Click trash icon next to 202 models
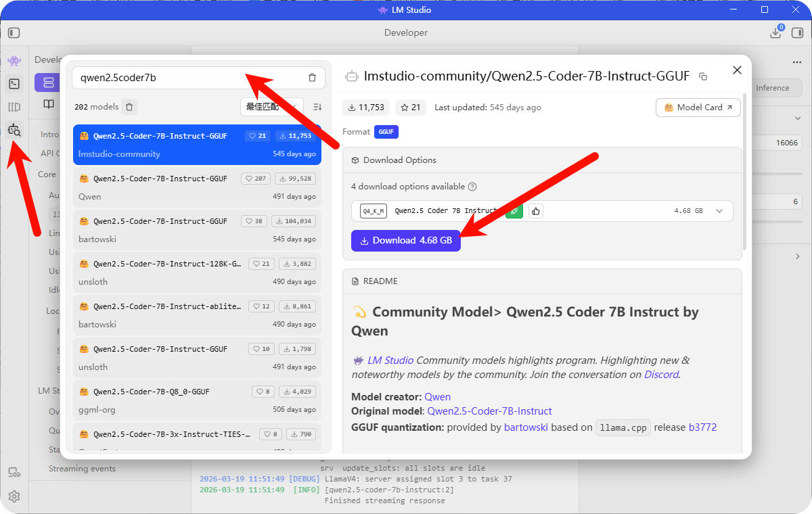The width and height of the screenshot is (812, 514). [130, 107]
